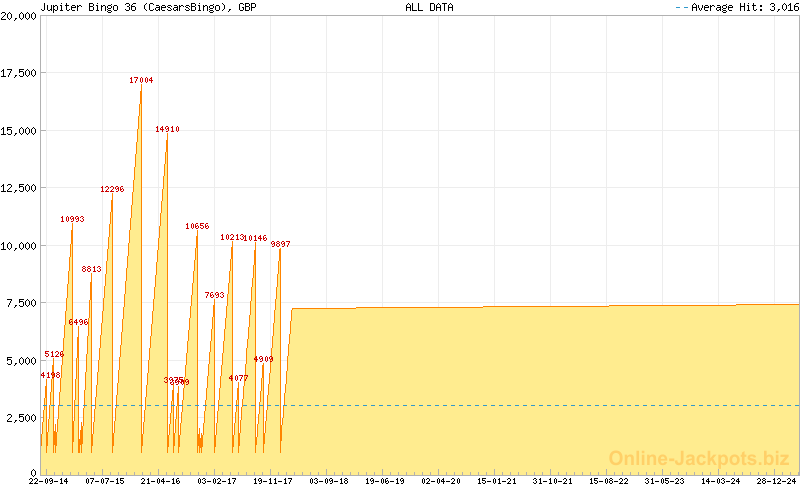
Task: Click the 7,500 y-axis label
Action: point(22,303)
